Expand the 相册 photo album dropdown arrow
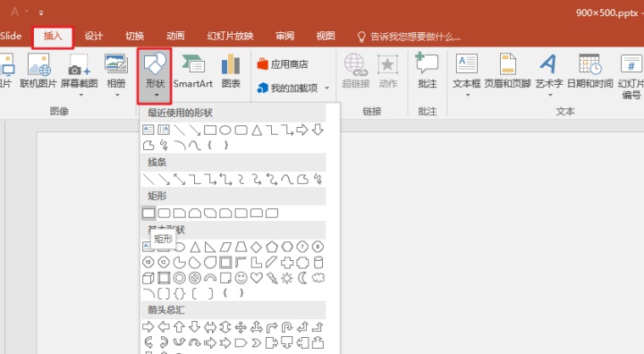The height and width of the screenshot is (354, 644). coord(117,96)
